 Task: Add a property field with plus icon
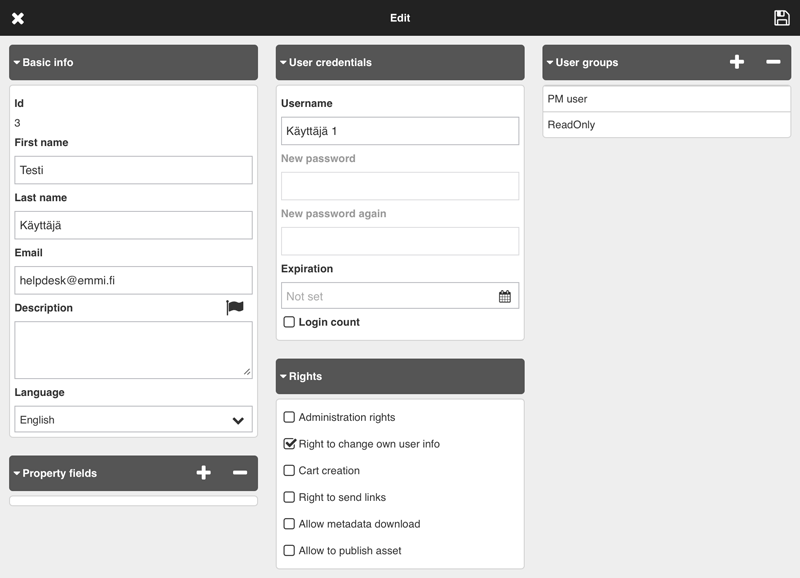204,473
